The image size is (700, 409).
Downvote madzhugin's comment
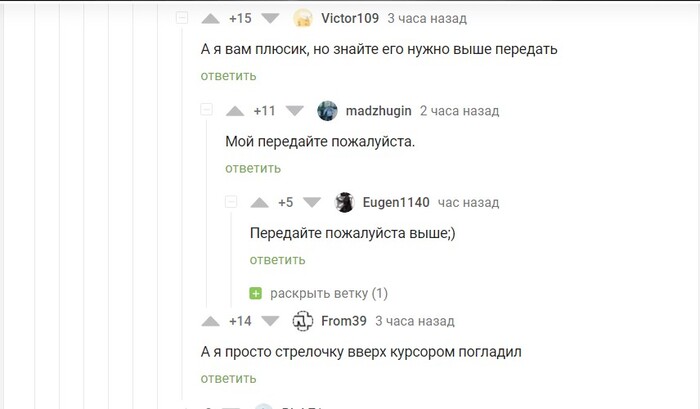pos(295,111)
